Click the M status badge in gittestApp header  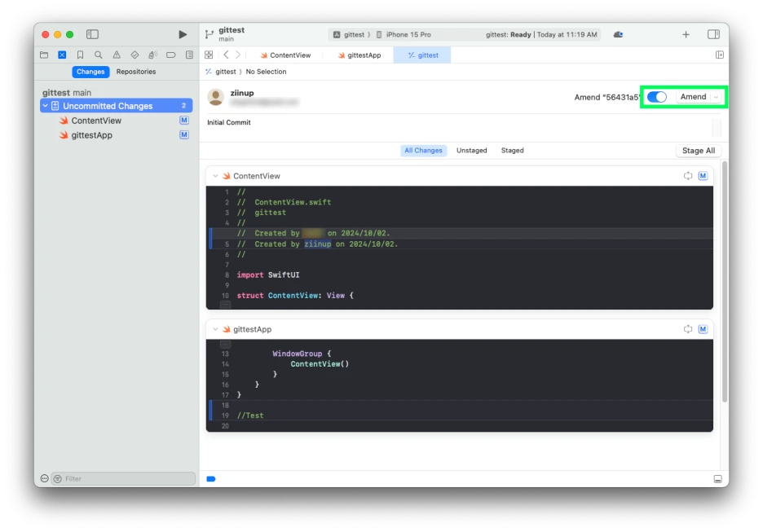(x=703, y=328)
